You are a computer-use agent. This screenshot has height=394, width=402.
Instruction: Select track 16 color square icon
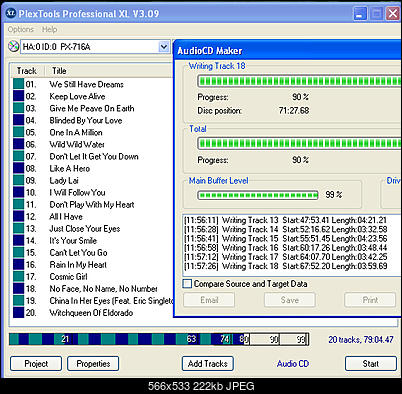(x=18, y=264)
